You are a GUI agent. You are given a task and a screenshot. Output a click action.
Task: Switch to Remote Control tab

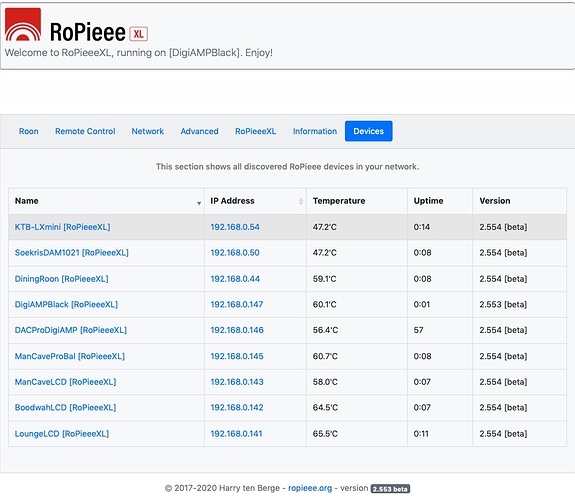(x=85, y=131)
